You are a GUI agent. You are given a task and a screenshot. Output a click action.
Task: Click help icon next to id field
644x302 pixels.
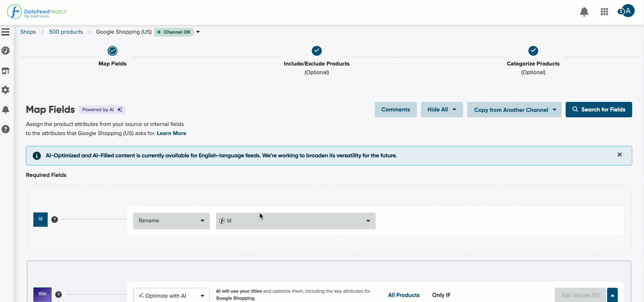pos(54,220)
